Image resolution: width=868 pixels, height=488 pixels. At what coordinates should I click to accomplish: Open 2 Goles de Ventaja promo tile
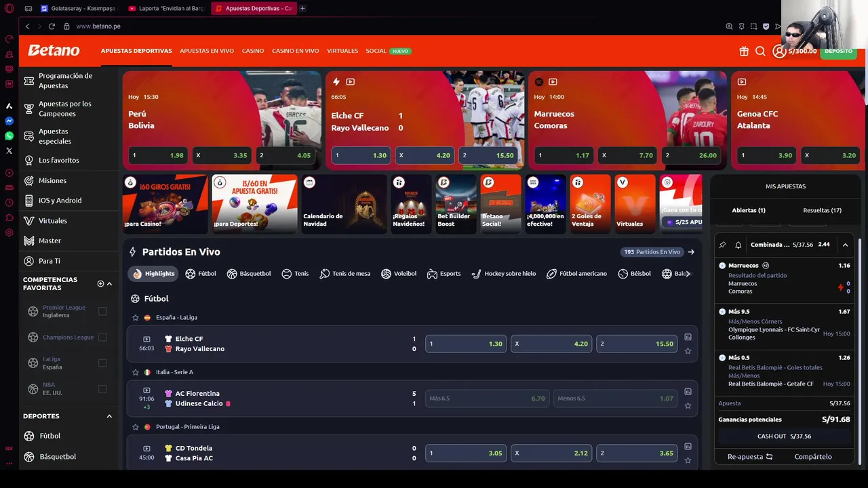click(x=590, y=204)
